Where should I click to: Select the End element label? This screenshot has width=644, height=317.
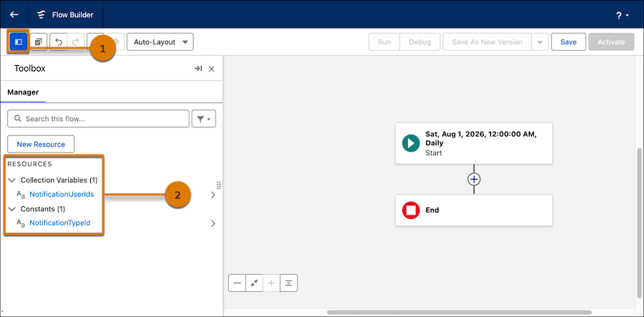pos(432,210)
